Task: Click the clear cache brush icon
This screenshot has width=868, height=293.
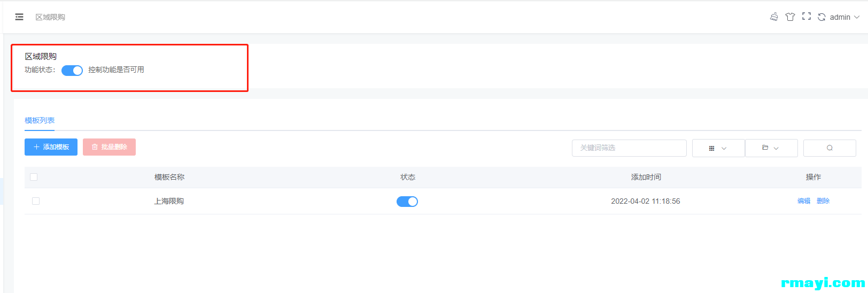Action: click(x=774, y=17)
